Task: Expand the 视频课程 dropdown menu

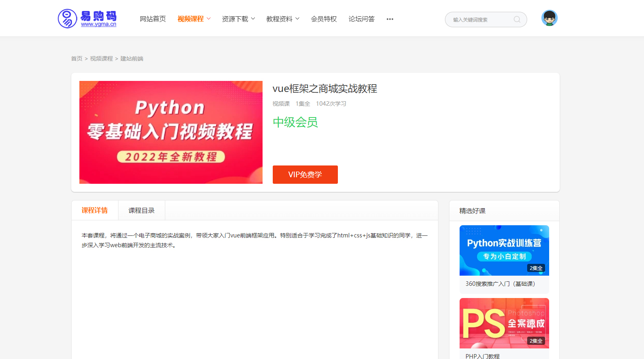Action: pos(194,19)
